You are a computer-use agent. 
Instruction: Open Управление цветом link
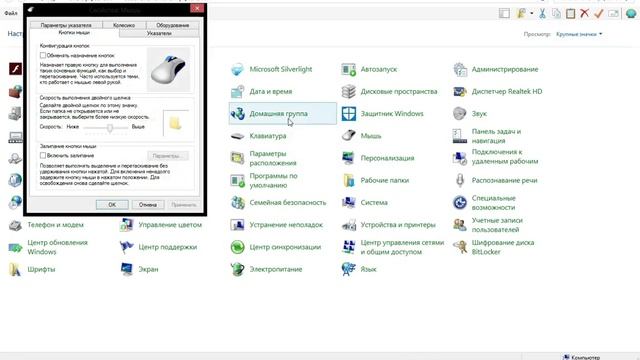coord(170,225)
